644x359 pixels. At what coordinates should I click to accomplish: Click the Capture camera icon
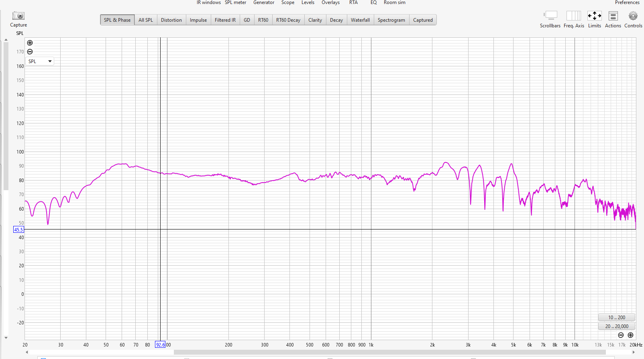click(18, 16)
